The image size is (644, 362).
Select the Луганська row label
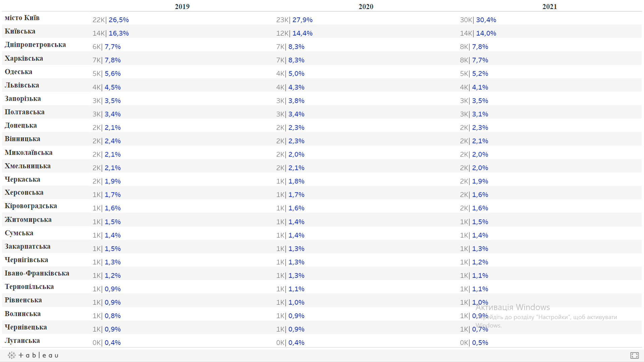(22, 341)
